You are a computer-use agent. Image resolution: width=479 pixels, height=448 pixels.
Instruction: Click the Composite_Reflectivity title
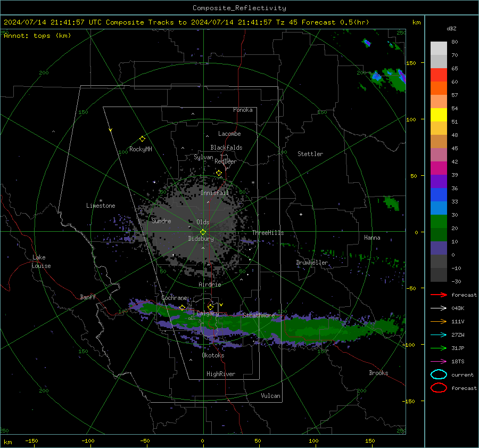click(x=240, y=8)
